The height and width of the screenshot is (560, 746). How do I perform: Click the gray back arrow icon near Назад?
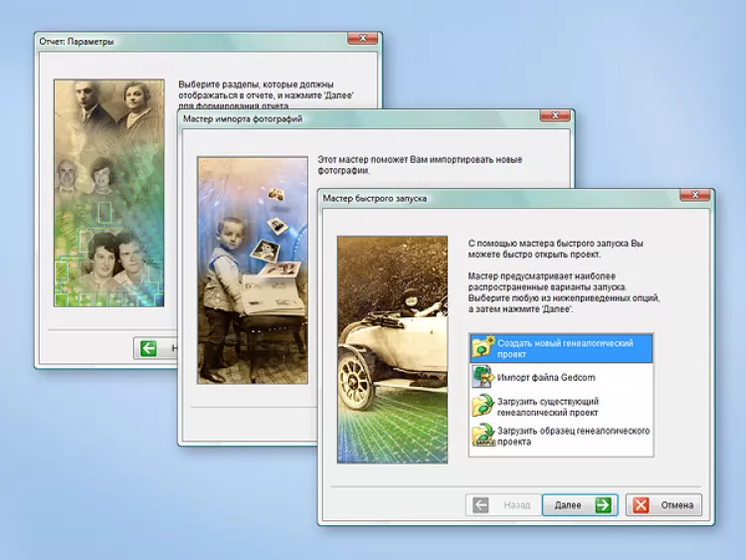tap(480, 505)
